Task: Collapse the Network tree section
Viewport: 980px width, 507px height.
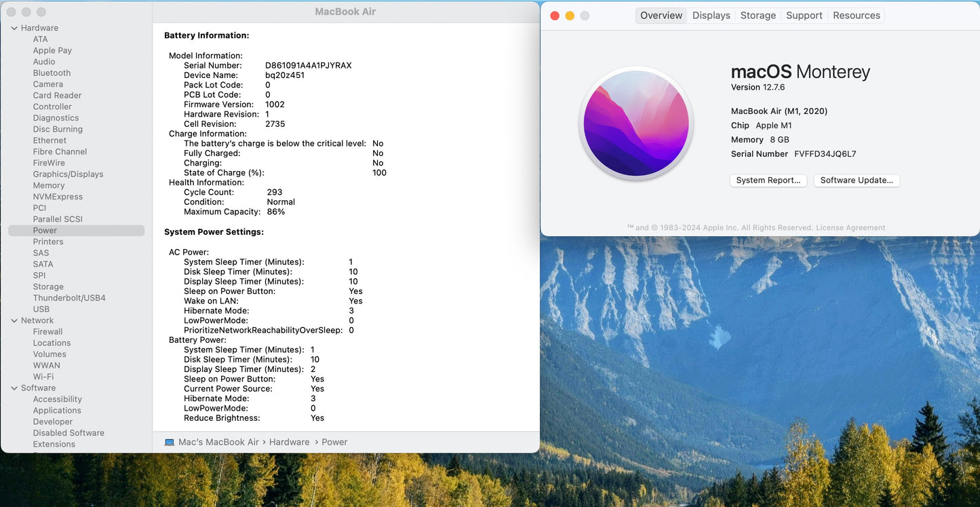Action: tap(14, 320)
